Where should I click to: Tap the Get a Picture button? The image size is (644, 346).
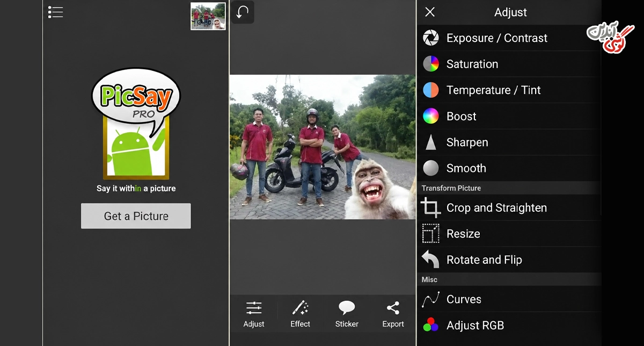(136, 216)
